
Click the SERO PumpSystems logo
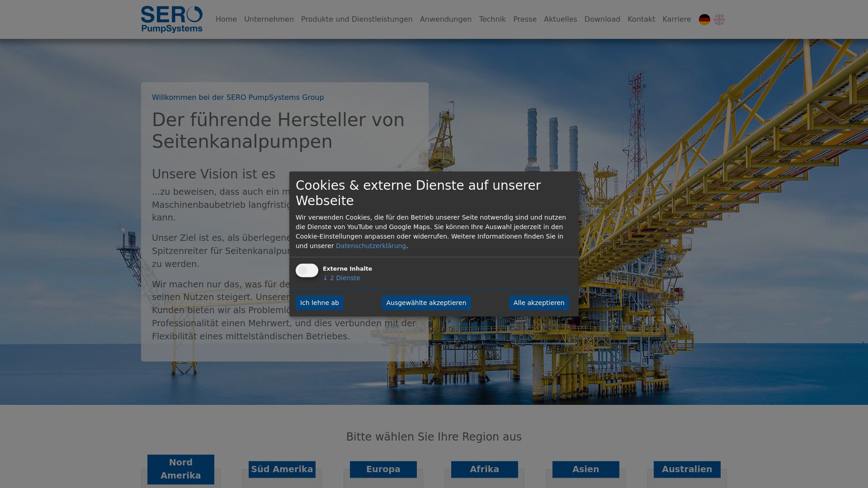pos(172,19)
